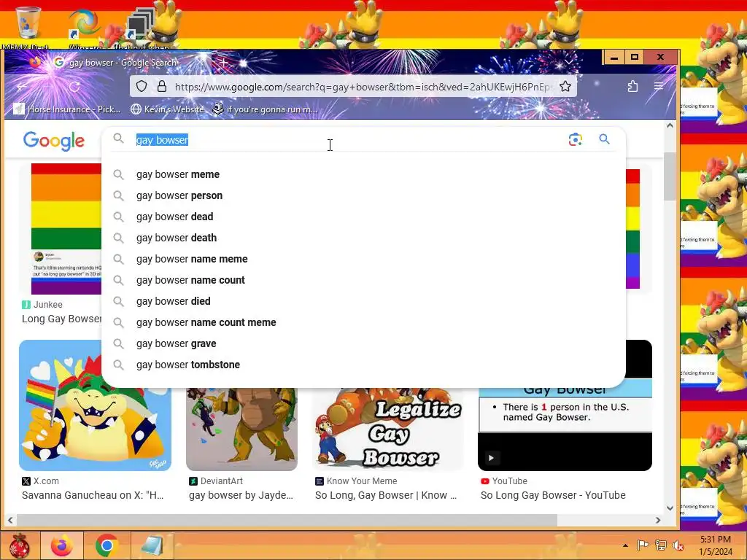Click Savanna Ganucheau on X result title
The height and width of the screenshot is (560, 747).
[93, 495]
